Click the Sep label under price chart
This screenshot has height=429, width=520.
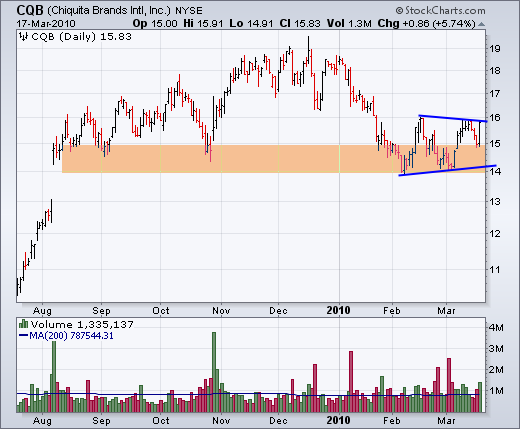pos(101,311)
